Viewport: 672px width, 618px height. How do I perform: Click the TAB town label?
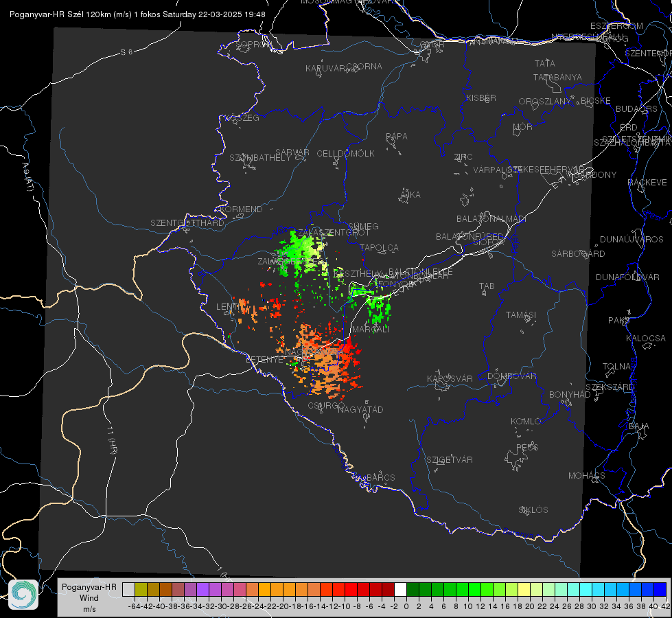point(487,286)
